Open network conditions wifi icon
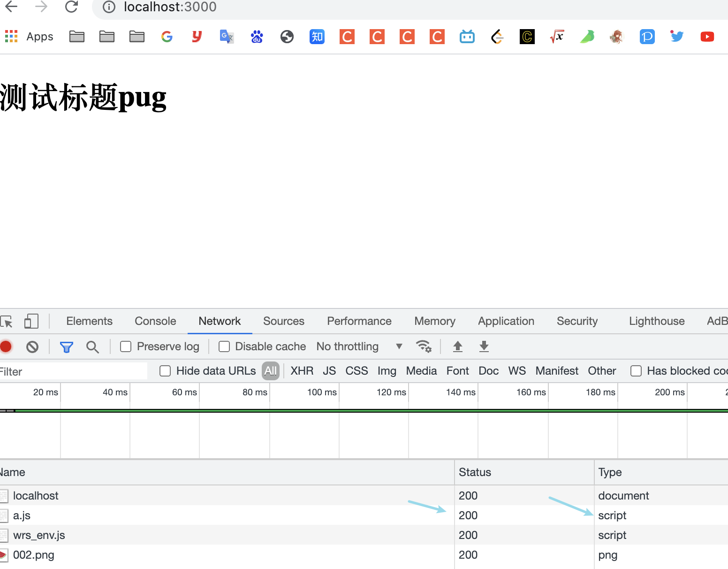The image size is (728, 569). 424,346
